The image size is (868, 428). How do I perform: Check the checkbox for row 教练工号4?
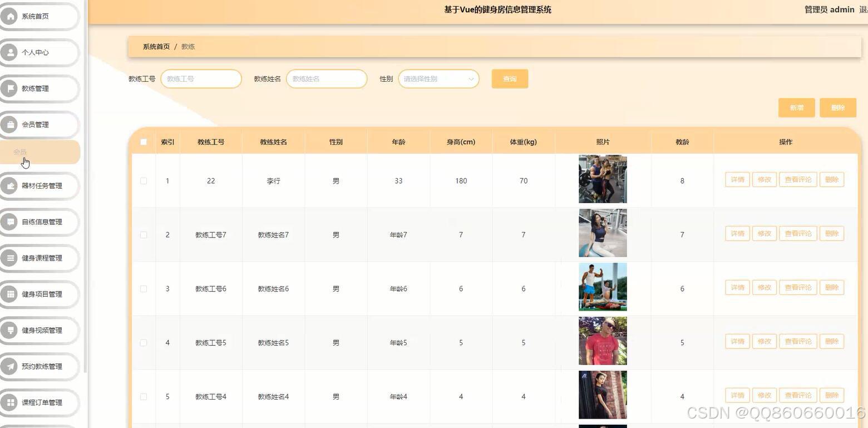click(x=144, y=397)
